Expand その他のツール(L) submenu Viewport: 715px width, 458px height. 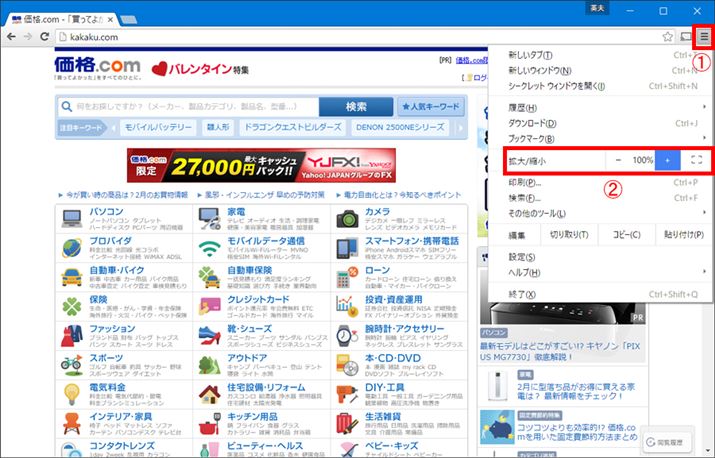point(600,213)
